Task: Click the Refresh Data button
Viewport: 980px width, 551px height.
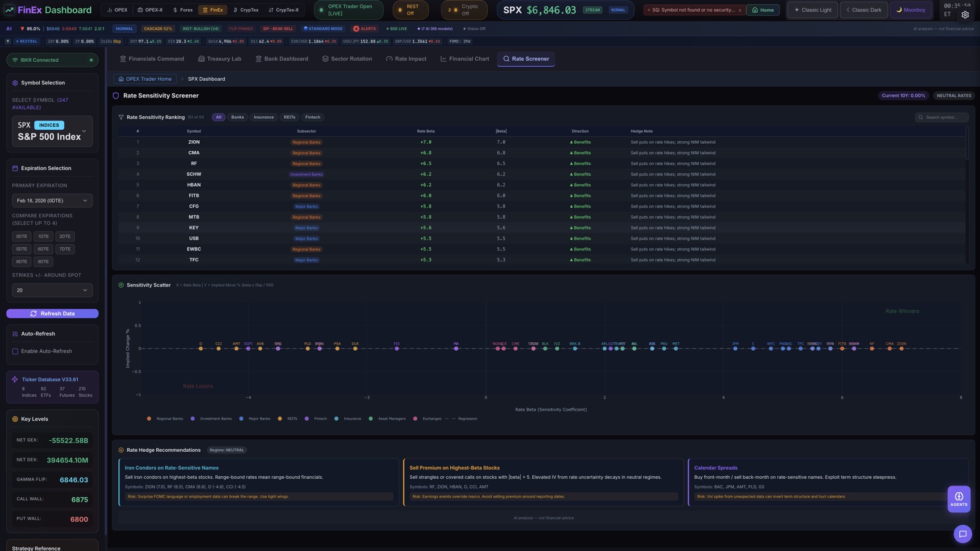Action: (52, 313)
